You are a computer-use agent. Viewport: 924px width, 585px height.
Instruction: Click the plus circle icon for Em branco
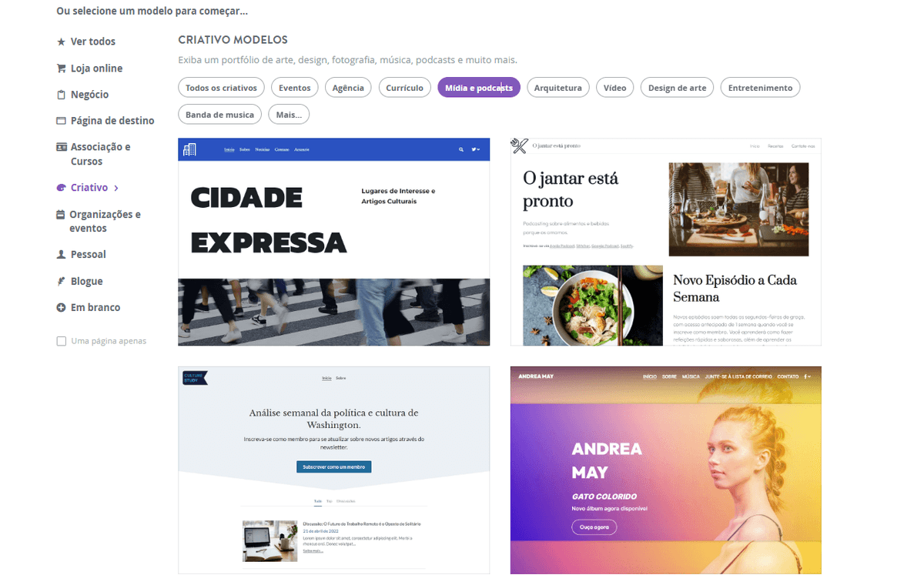pos(62,307)
